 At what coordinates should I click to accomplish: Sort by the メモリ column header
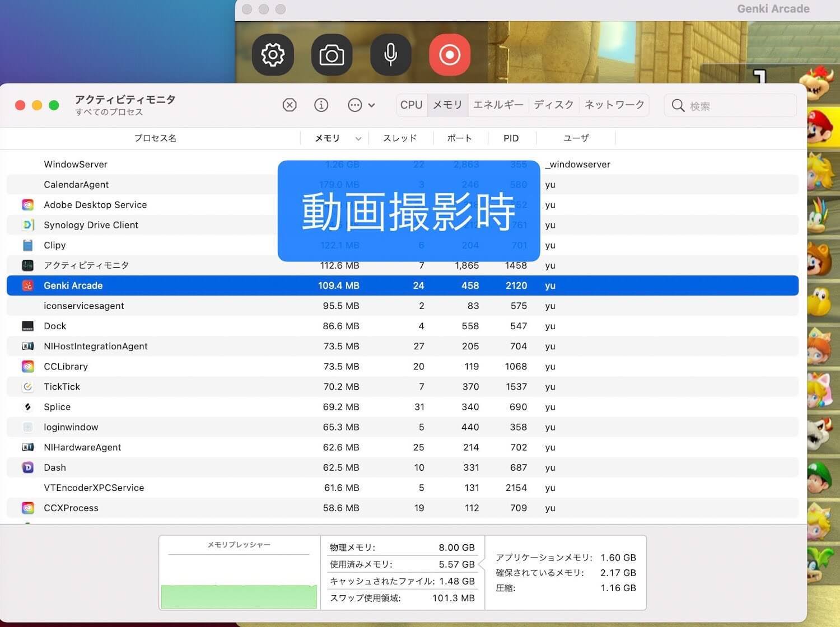328,138
